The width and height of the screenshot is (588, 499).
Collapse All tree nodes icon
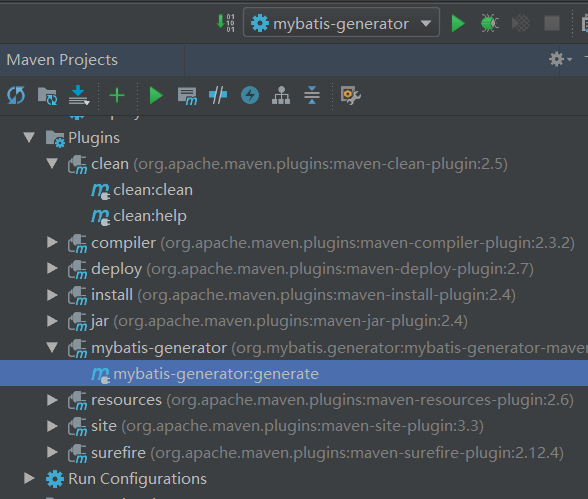[312, 95]
